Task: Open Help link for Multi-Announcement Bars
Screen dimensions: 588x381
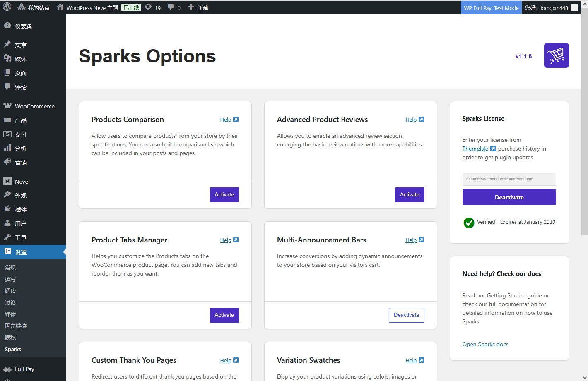Action: point(414,240)
